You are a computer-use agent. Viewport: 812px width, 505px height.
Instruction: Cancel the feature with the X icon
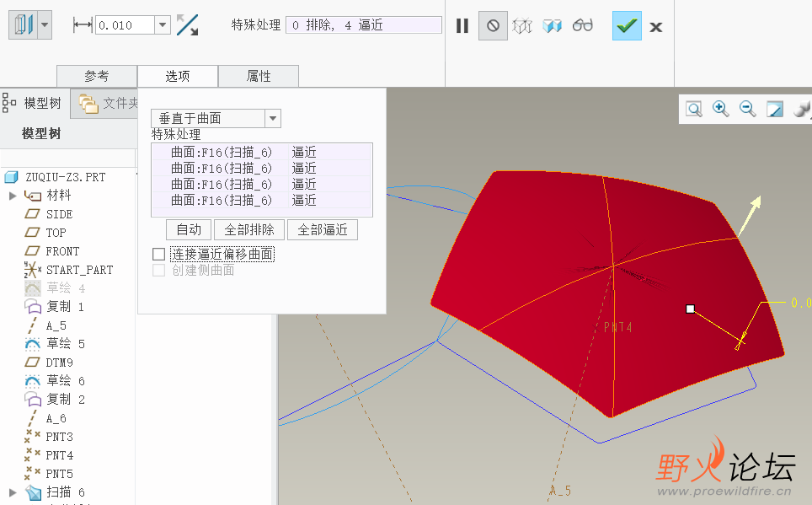[656, 27]
